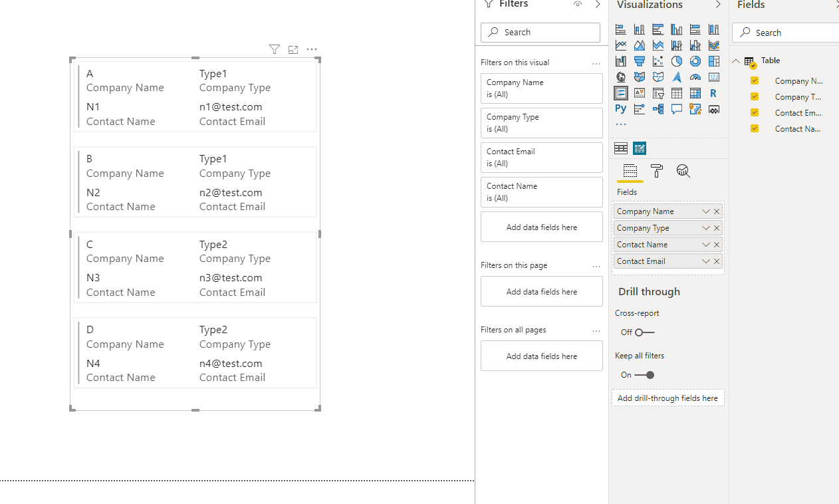
Task: Pick the KPI visualization
Action: [x=640, y=93]
